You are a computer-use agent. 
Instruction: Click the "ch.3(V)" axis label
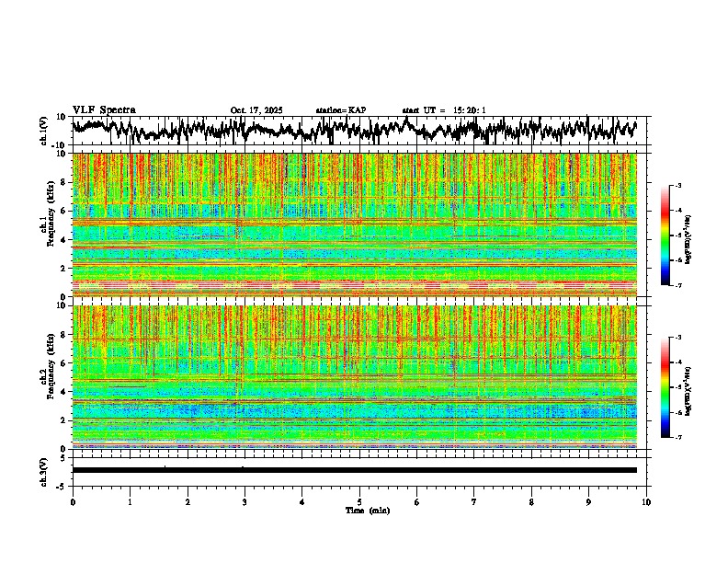point(44,472)
